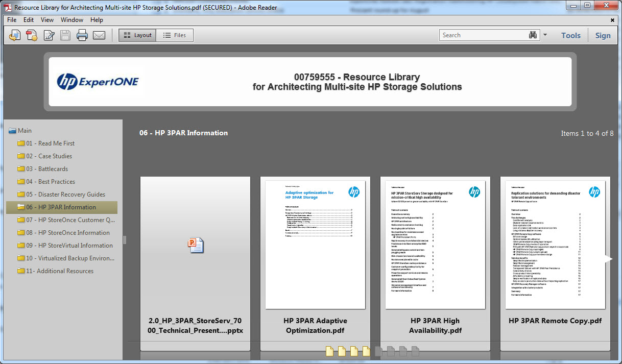Open the search options dropdown arrow
Viewport: 622px width, 364px height.
tap(545, 35)
